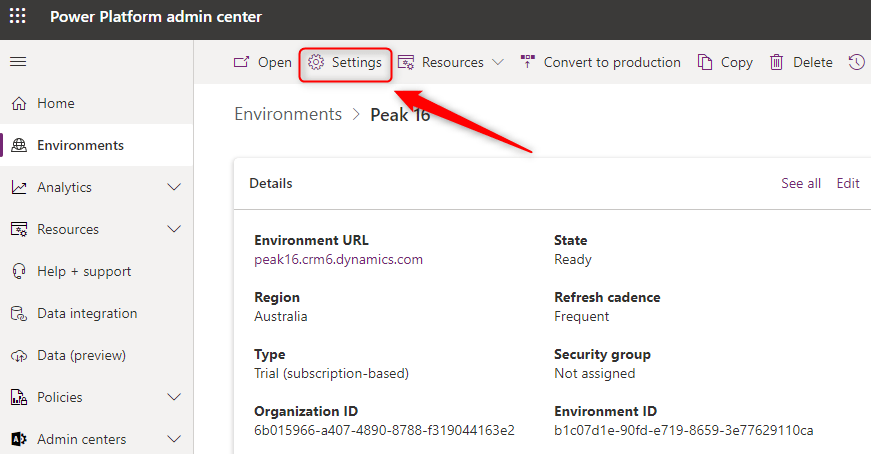Expand the Admin centers section chevron
Screen dimensions: 871x454
pyautogui.click(x=174, y=440)
